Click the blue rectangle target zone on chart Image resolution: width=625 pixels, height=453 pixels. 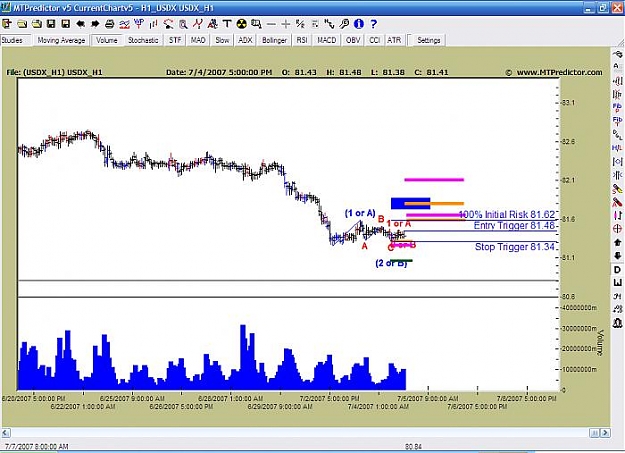point(410,203)
